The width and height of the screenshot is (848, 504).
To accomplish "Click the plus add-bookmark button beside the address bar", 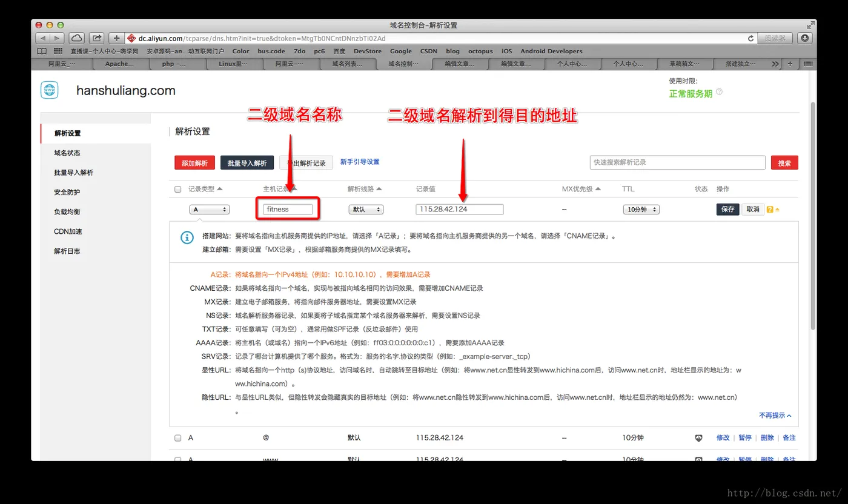I will pos(117,38).
